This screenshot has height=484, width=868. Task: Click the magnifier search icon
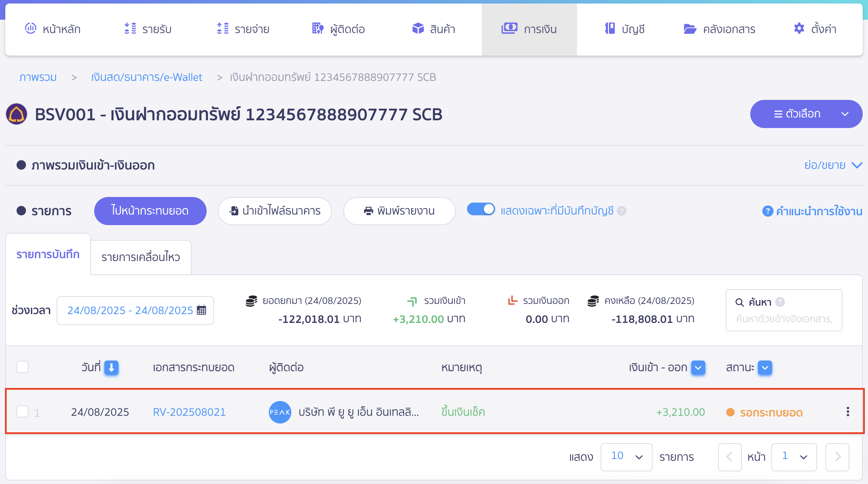[739, 302]
